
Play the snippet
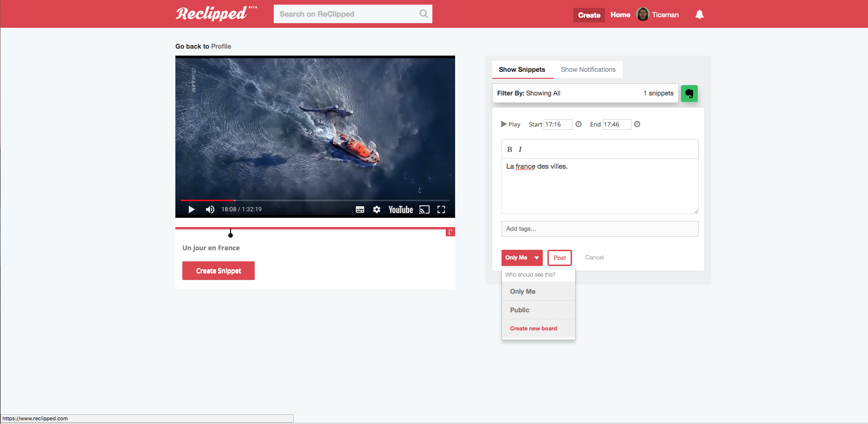(510, 124)
